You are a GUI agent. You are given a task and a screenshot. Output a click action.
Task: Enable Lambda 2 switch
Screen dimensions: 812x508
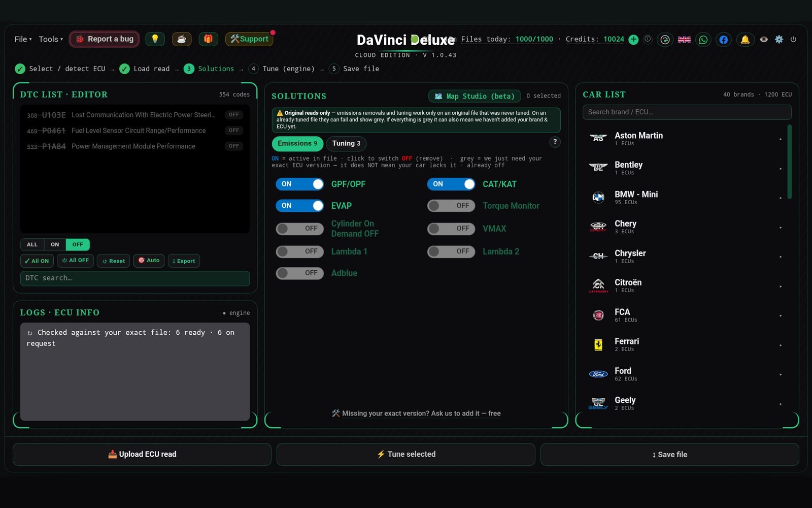[451, 251]
